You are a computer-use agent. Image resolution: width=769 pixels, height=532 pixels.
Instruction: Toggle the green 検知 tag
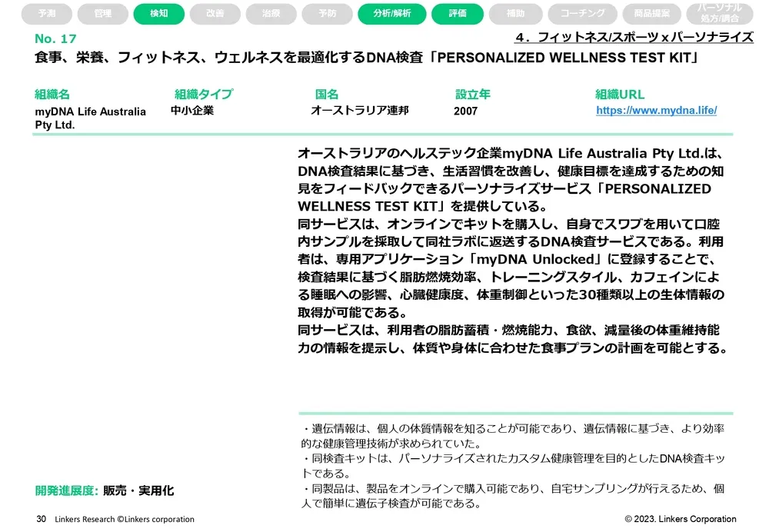(x=159, y=14)
